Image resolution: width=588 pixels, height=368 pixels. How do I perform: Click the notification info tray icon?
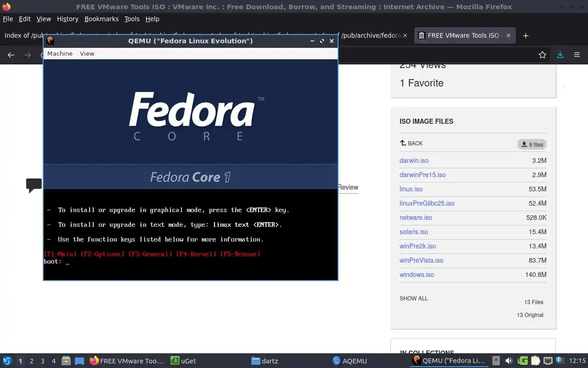pos(560,360)
